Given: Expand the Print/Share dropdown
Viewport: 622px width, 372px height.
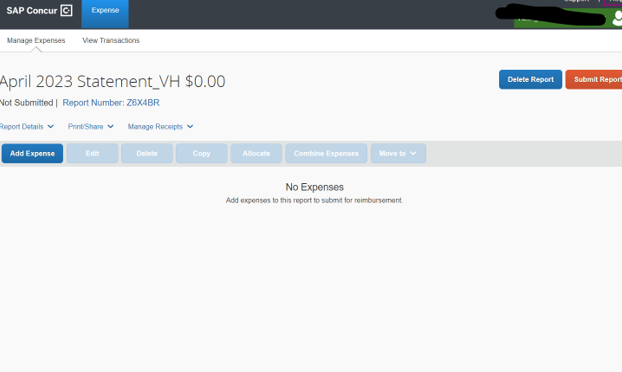Looking at the screenshot, I should [90, 127].
